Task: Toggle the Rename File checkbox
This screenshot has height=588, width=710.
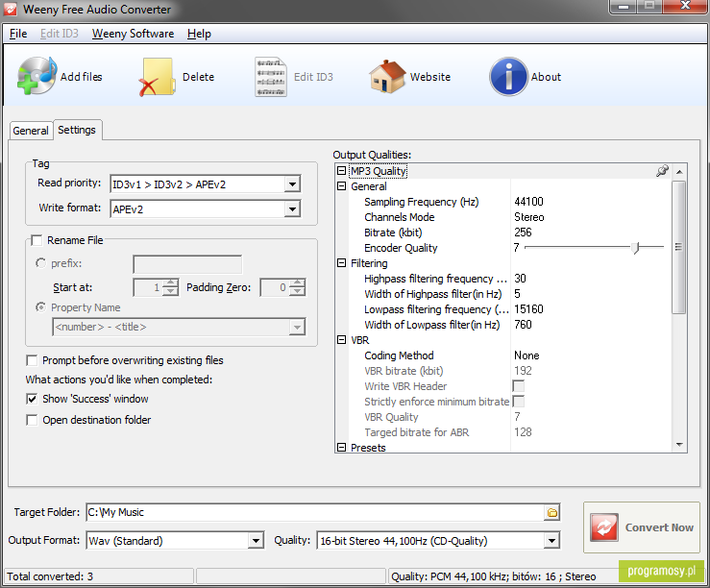Action: 37,240
